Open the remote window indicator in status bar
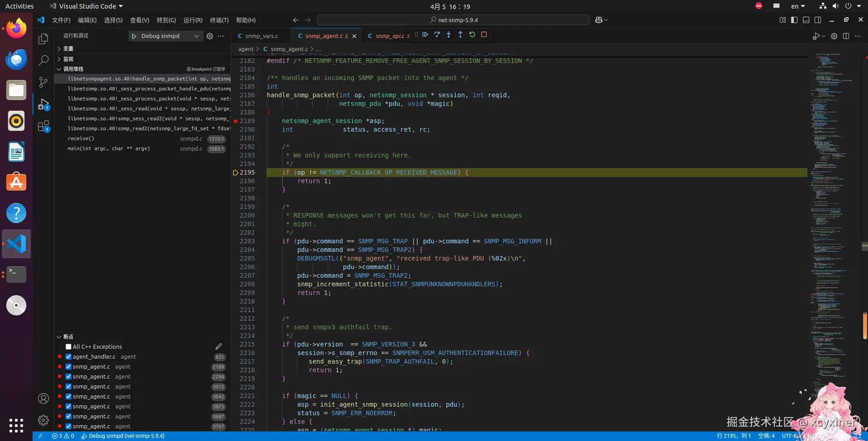The height and width of the screenshot is (441, 868). point(40,436)
